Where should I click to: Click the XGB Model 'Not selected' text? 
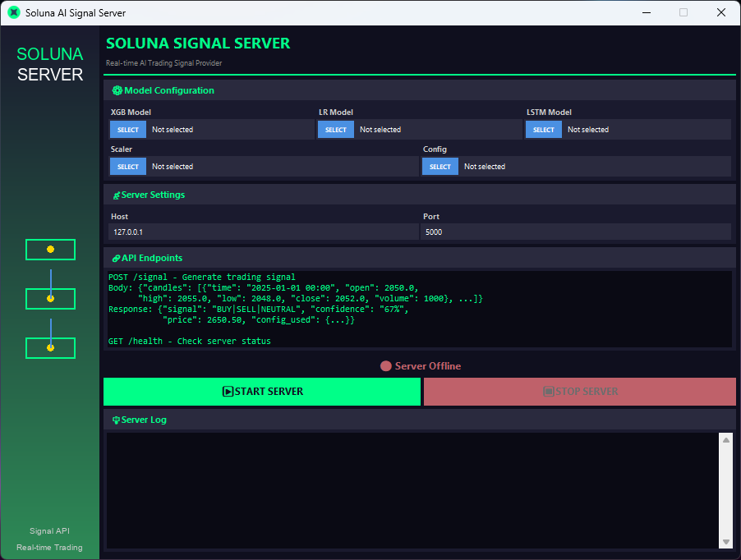point(173,130)
